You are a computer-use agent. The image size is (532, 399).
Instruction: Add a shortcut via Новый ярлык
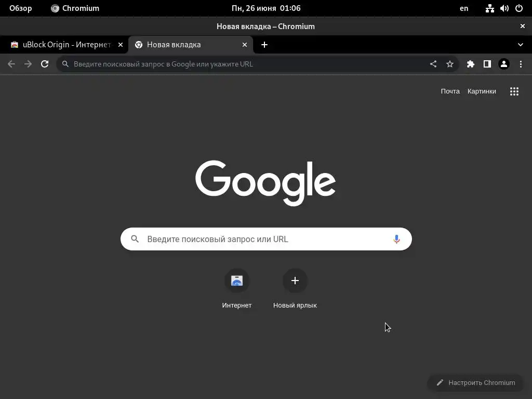click(295, 288)
